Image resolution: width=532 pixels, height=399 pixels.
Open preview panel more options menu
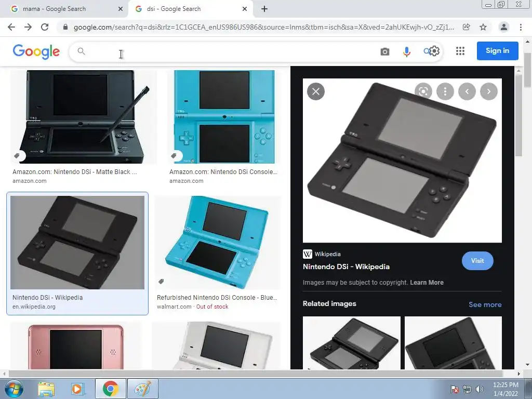pyautogui.click(x=445, y=91)
